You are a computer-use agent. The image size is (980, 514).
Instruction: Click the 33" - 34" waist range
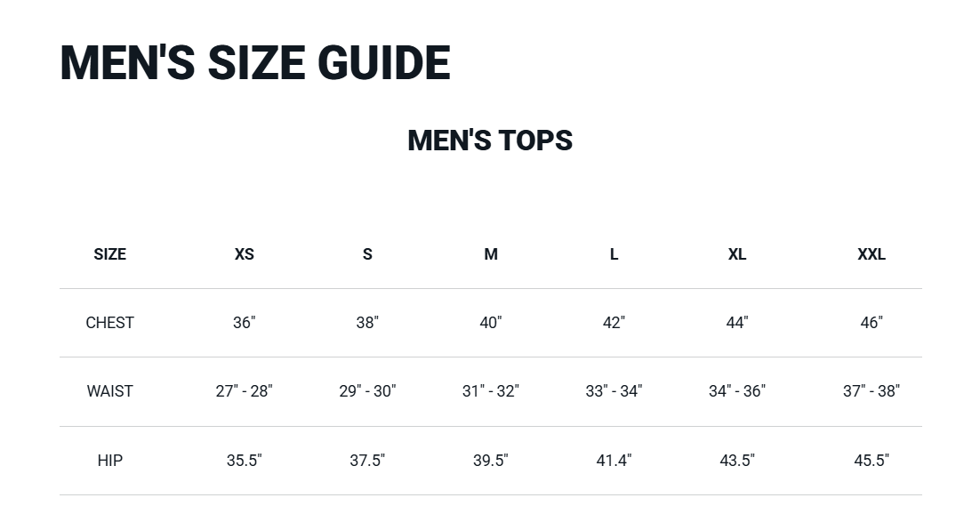[614, 391]
